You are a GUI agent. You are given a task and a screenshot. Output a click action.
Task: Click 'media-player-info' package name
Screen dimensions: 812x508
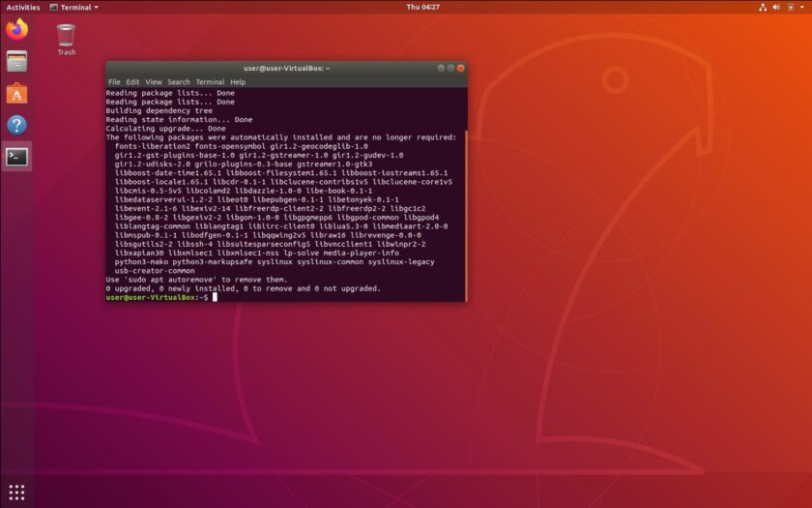coord(361,253)
